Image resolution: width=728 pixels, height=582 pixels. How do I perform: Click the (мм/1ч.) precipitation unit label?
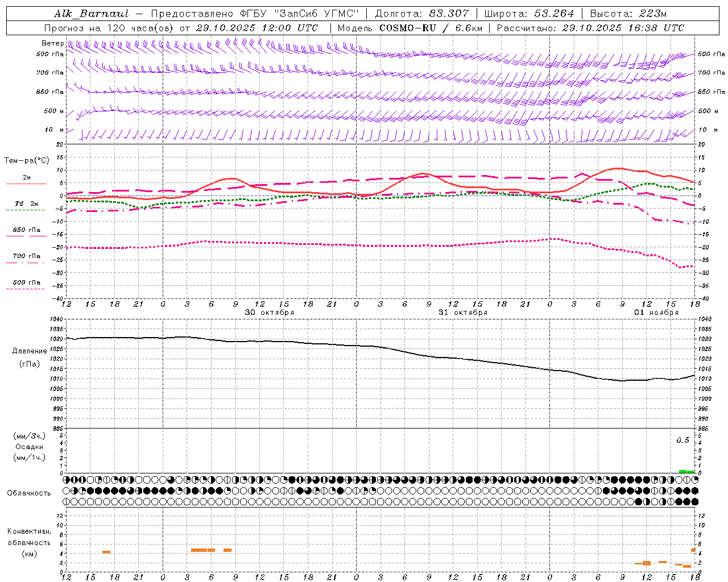point(30,458)
